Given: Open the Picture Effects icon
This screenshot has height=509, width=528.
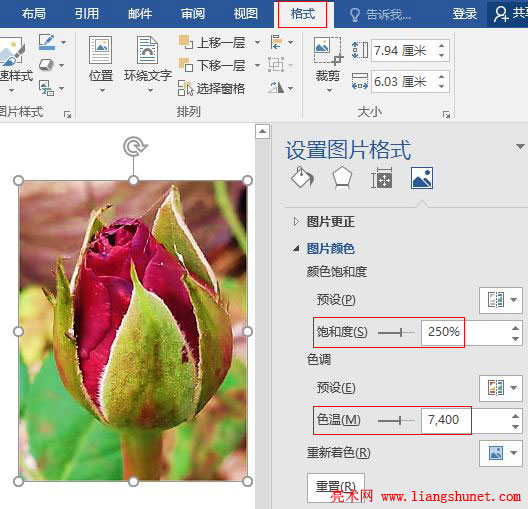Looking at the screenshot, I should [46, 65].
